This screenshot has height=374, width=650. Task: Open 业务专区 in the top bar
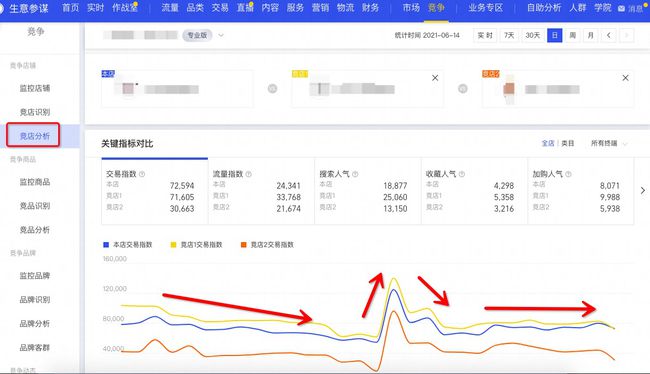point(485,8)
